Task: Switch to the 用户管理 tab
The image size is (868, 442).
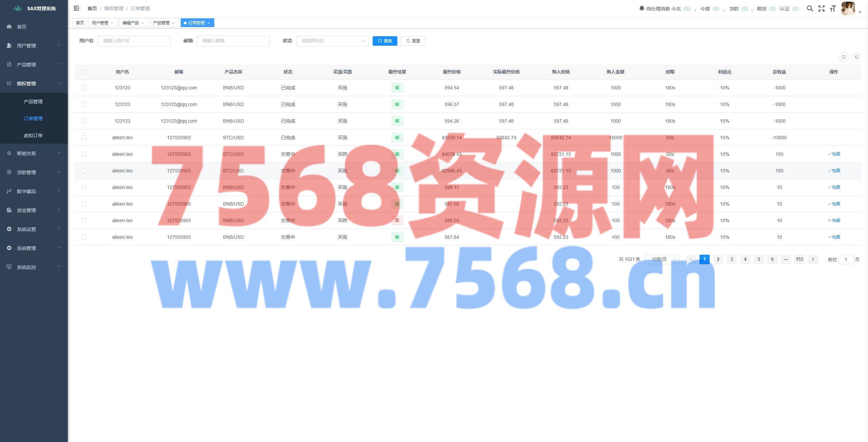Action: click(100, 23)
